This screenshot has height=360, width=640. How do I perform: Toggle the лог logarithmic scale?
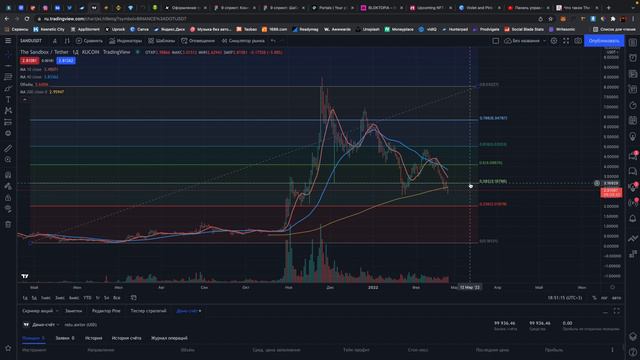(604, 298)
